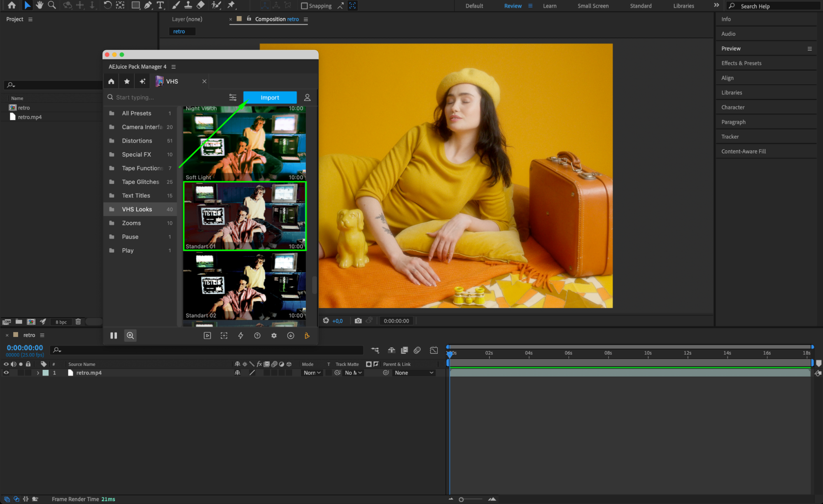Open the Effects & Presets panel
This screenshot has height=504, width=823.
coord(741,63)
